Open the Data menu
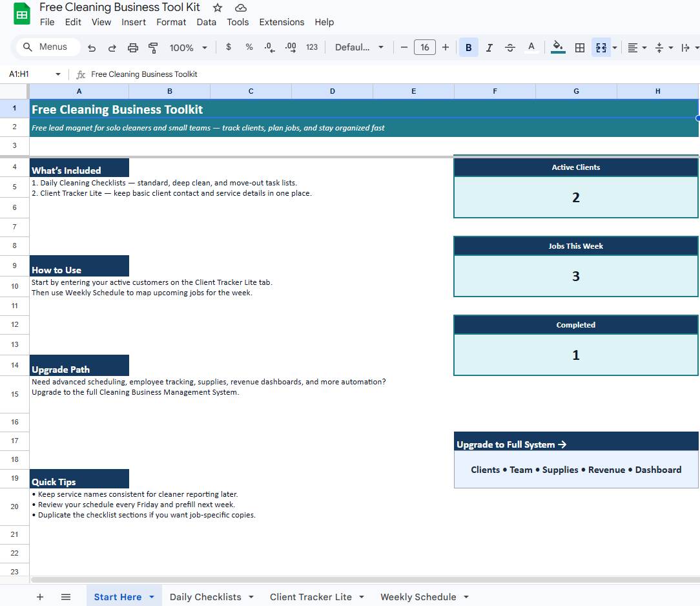The width and height of the screenshot is (700, 606). tap(206, 22)
